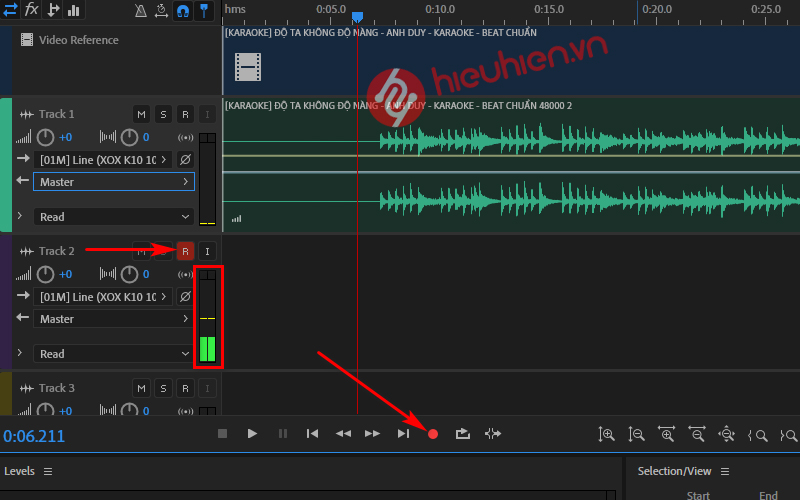Click Zoom In Amplitude icon

click(x=606, y=434)
